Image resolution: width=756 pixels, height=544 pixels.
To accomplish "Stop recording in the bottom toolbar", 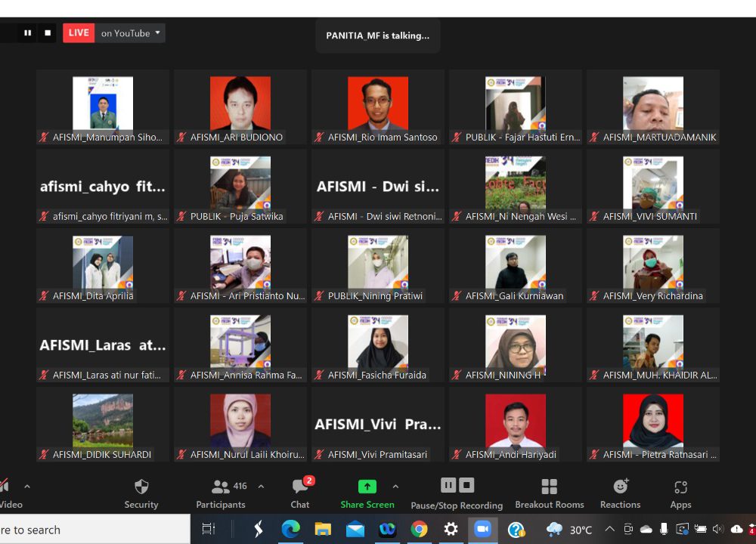I will pyautogui.click(x=467, y=485).
